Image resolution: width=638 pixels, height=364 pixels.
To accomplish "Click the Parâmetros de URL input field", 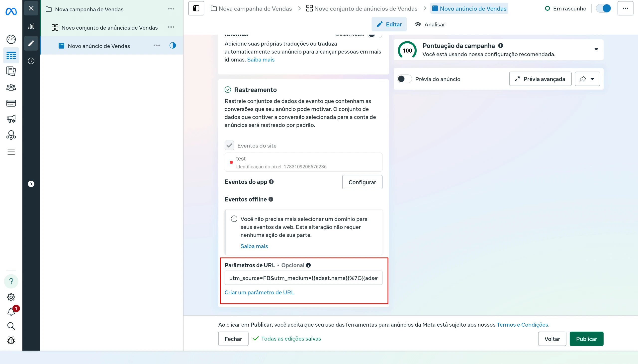I will tap(303, 278).
